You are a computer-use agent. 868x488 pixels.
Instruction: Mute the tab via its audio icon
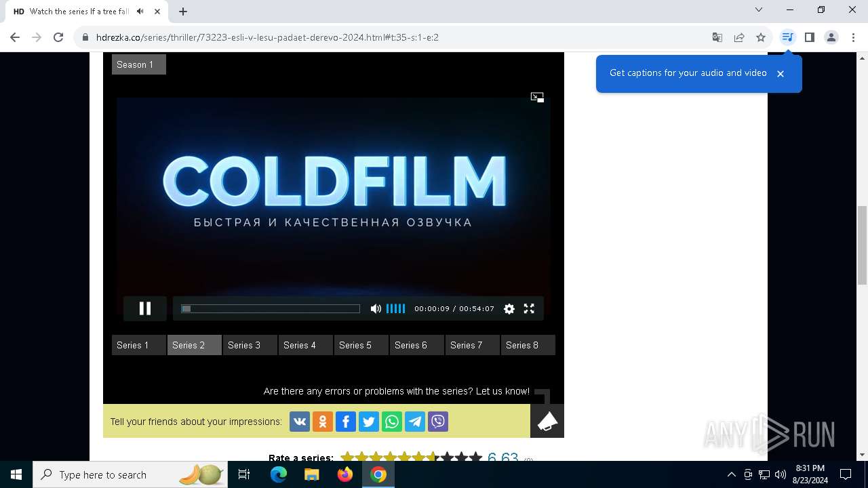(x=140, y=11)
